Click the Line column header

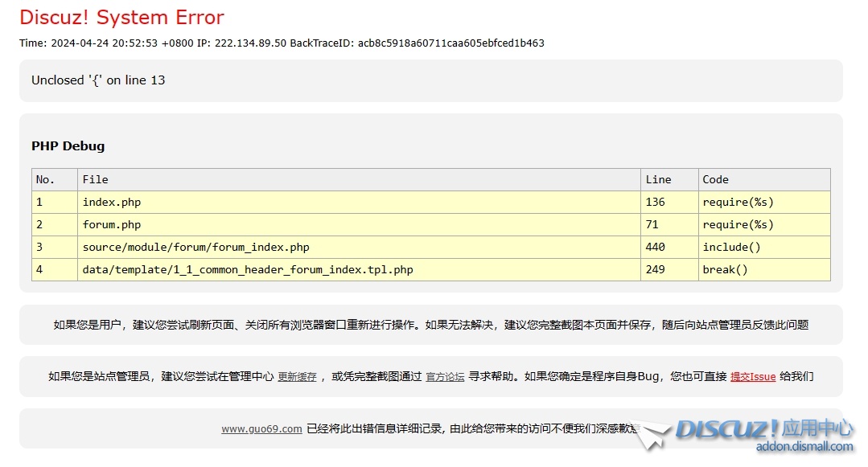click(657, 179)
